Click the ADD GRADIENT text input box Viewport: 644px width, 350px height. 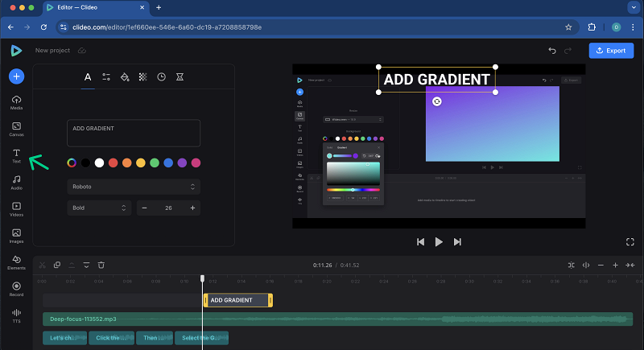point(134,133)
